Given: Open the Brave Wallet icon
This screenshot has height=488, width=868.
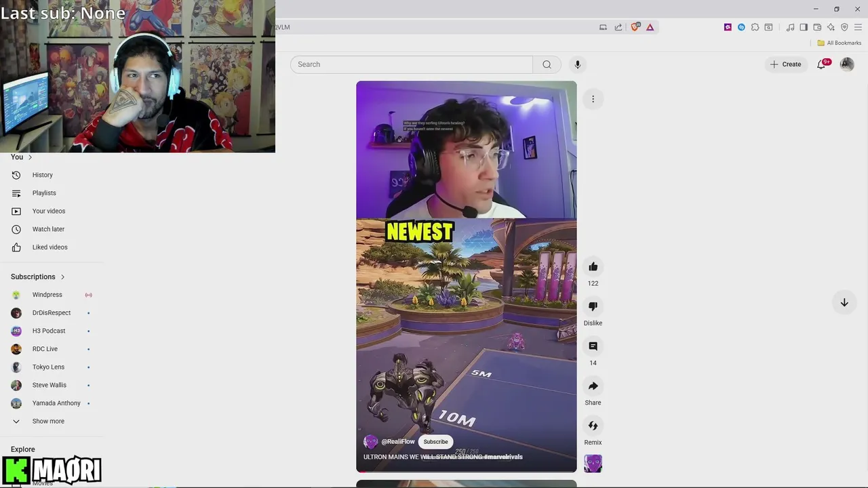Looking at the screenshot, I should tap(817, 27).
